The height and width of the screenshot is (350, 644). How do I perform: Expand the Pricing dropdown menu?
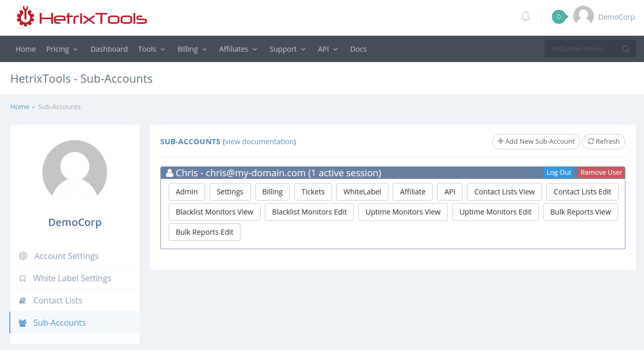tap(62, 49)
